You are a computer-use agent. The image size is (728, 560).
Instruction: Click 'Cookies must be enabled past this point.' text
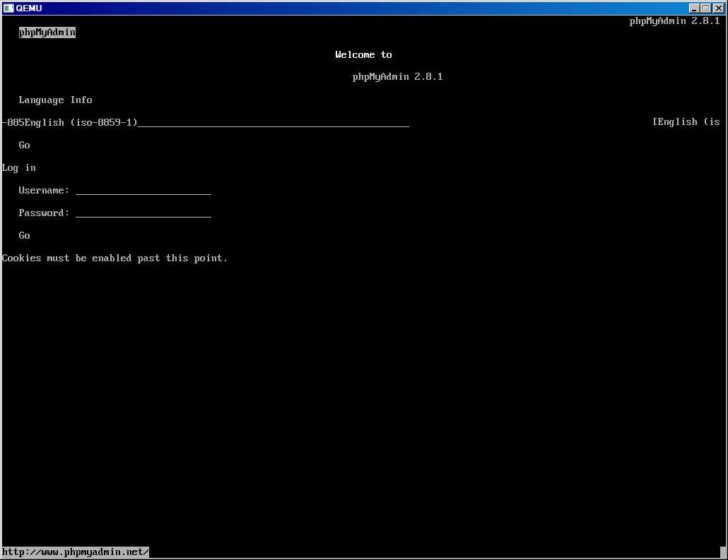pyautogui.click(x=115, y=258)
